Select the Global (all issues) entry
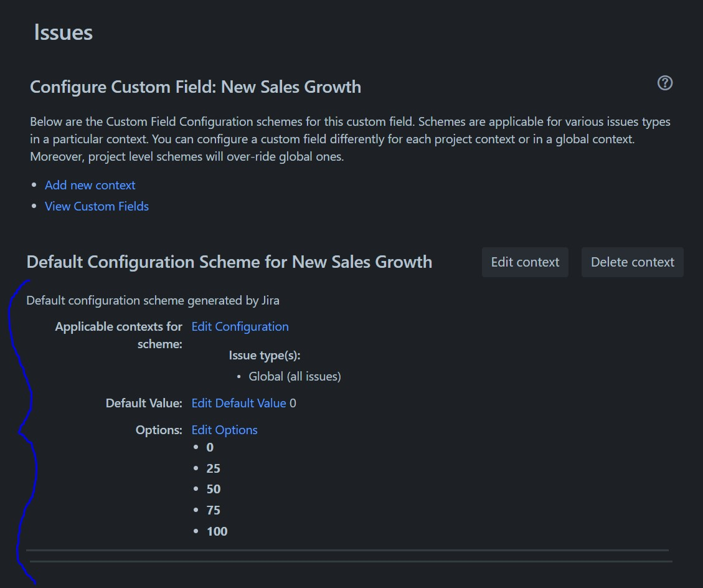The width and height of the screenshot is (703, 588). [295, 376]
